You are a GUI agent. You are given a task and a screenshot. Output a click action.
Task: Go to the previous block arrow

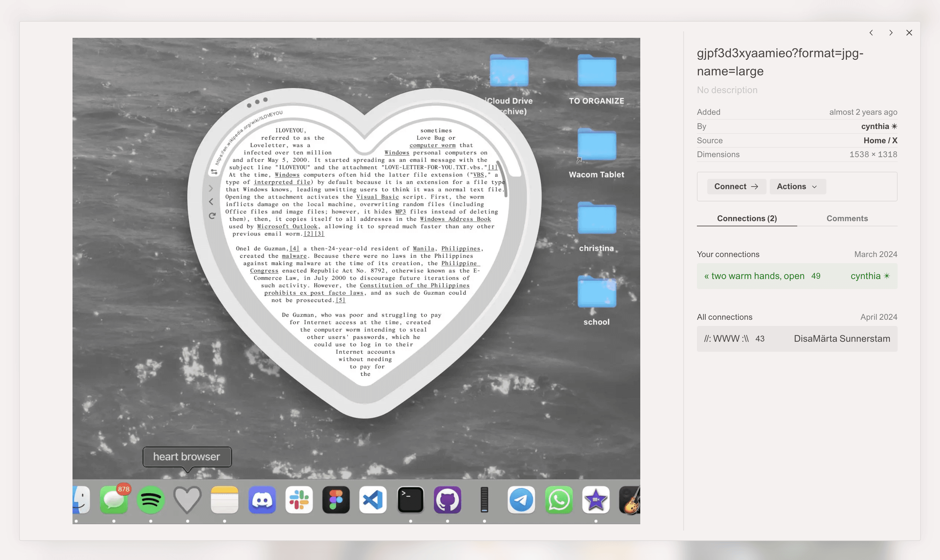tap(871, 33)
